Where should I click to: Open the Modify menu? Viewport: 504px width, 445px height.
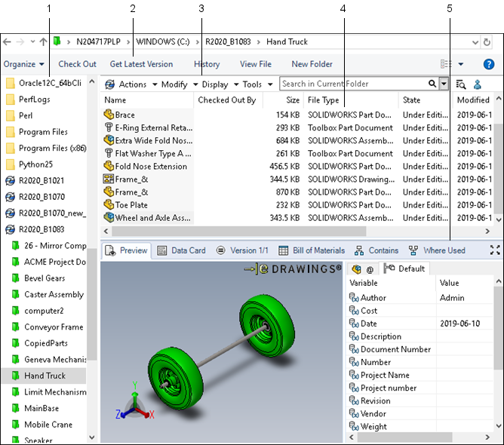pyautogui.click(x=180, y=84)
